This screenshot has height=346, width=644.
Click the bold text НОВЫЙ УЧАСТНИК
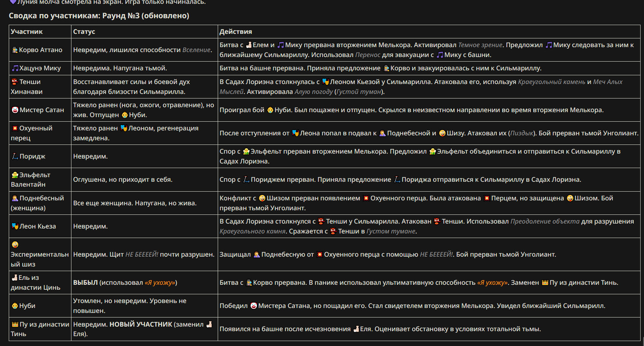coord(141,324)
